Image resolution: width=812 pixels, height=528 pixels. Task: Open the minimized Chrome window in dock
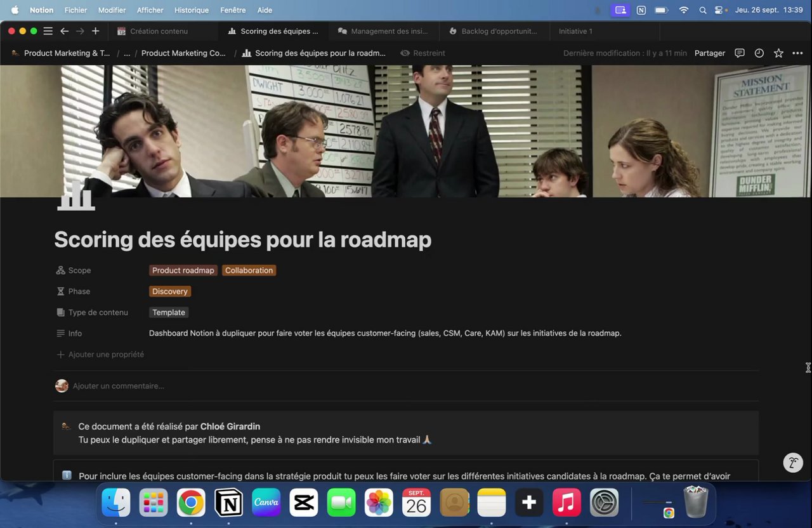pyautogui.click(x=658, y=505)
